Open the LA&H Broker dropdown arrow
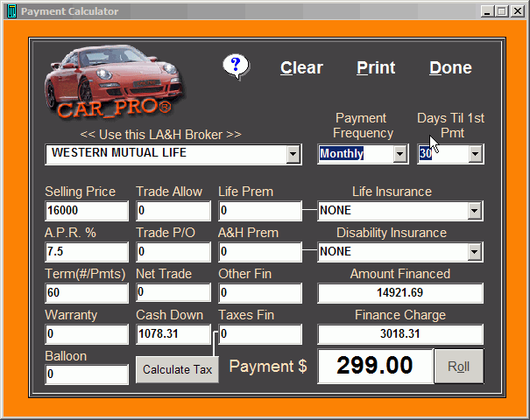This screenshot has width=530, height=420. point(293,154)
